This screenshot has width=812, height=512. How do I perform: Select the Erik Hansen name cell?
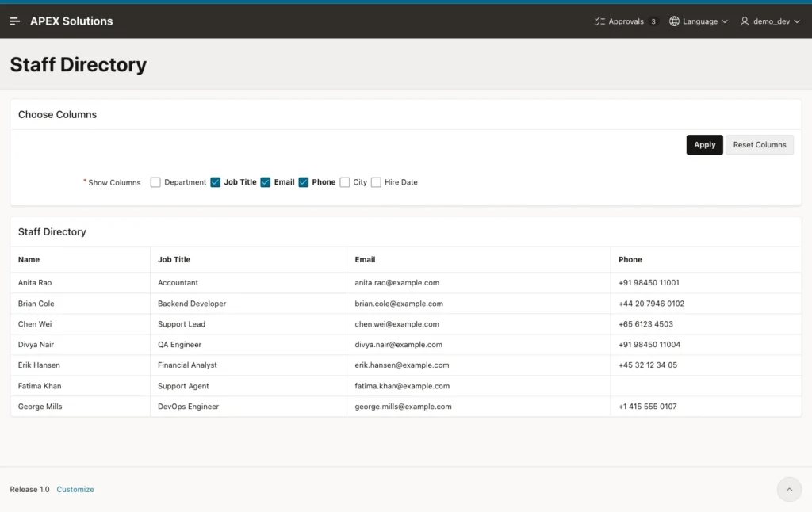coord(80,365)
